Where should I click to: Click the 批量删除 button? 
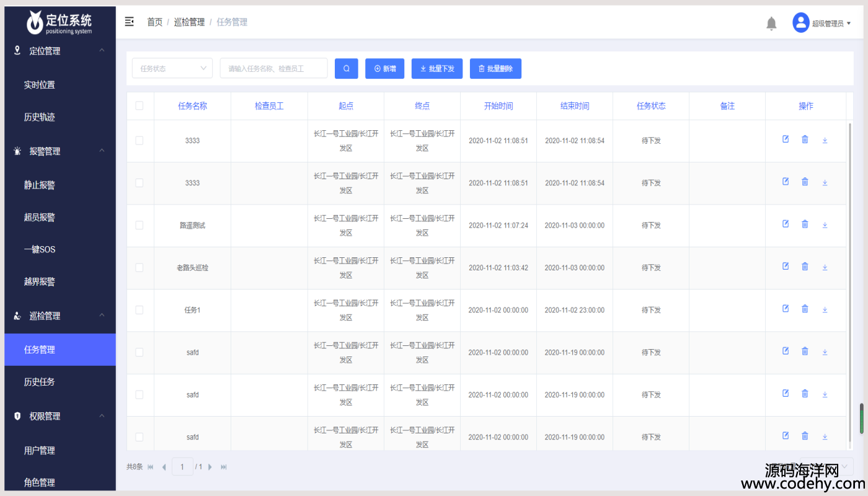[x=495, y=69]
